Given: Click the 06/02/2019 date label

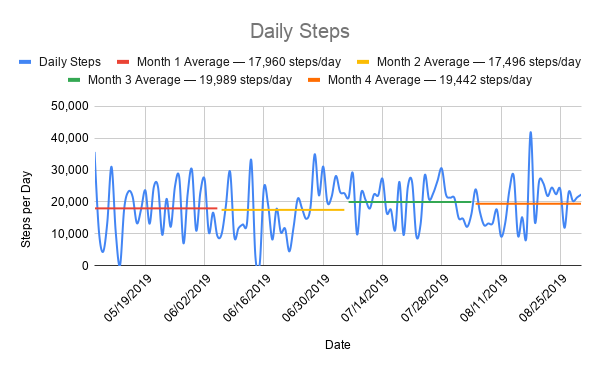Looking at the screenshot, I should point(187,298).
